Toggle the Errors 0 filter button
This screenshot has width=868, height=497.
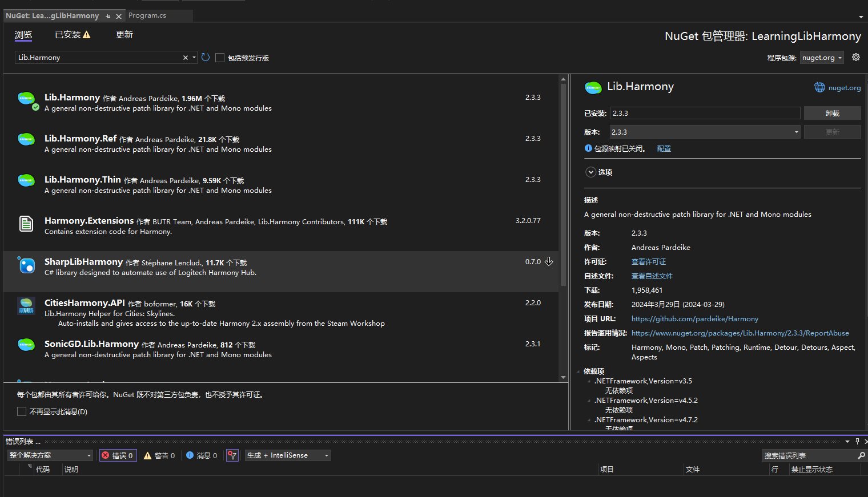pos(118,455)
